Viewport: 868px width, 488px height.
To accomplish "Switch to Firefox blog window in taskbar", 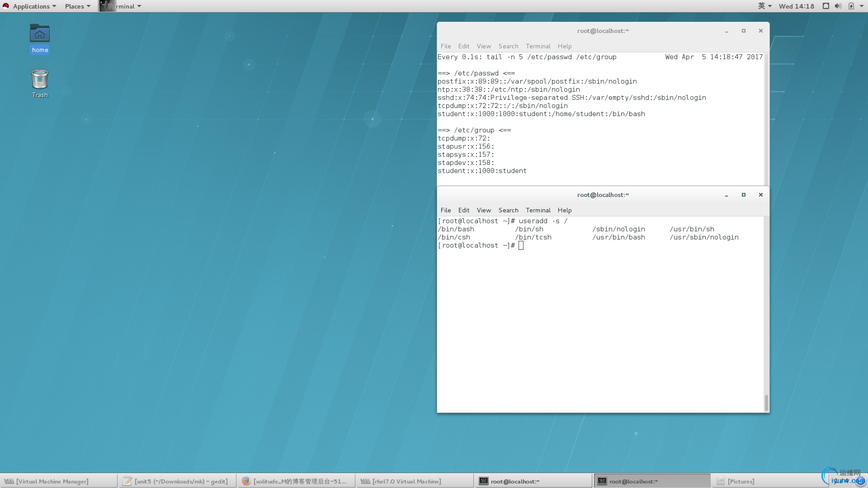I will pos(295,481).
